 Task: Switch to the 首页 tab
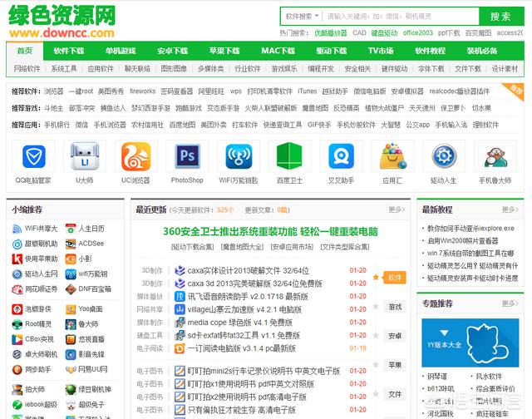point(25,51)
